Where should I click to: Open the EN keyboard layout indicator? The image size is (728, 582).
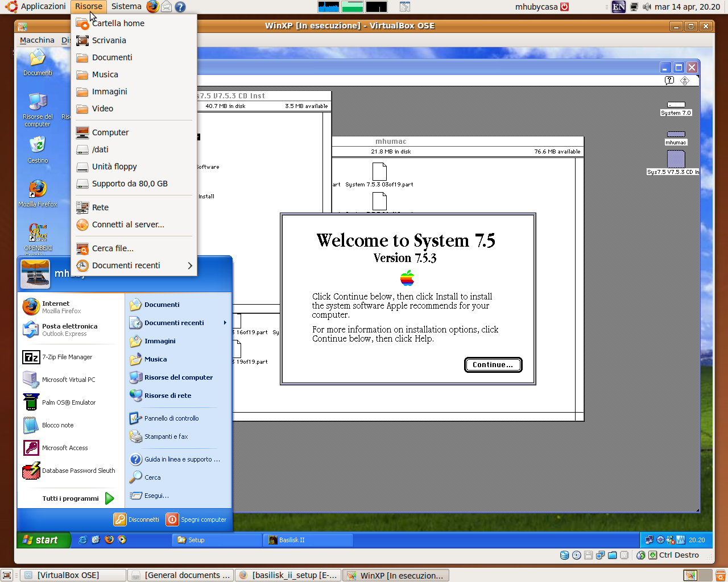point(619,7)
